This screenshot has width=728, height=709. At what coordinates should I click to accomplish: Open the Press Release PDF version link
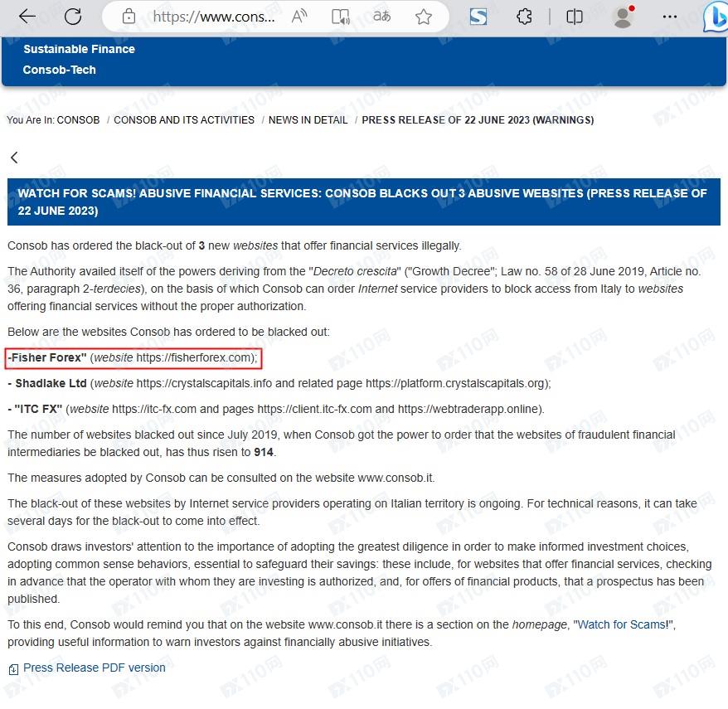pyautogui.click(x=94, y=668)
